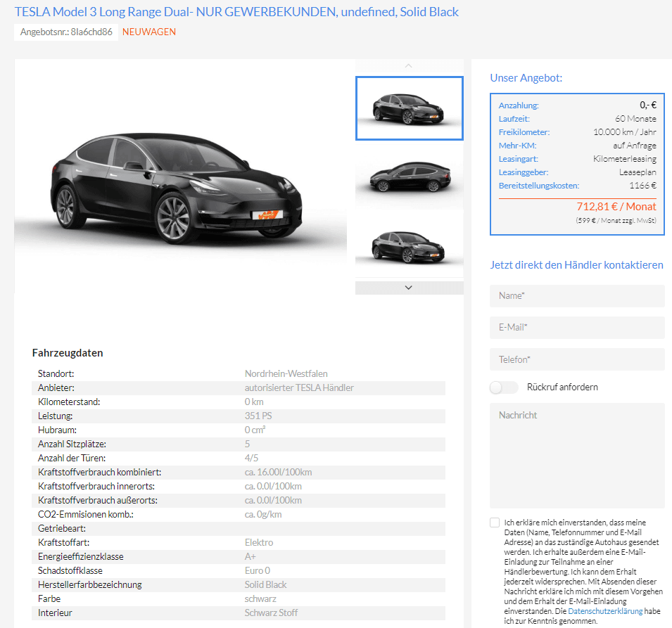672x628 pixels.
Task: Click the NEUWAGEN label
Action: click(x=148, y=32)
